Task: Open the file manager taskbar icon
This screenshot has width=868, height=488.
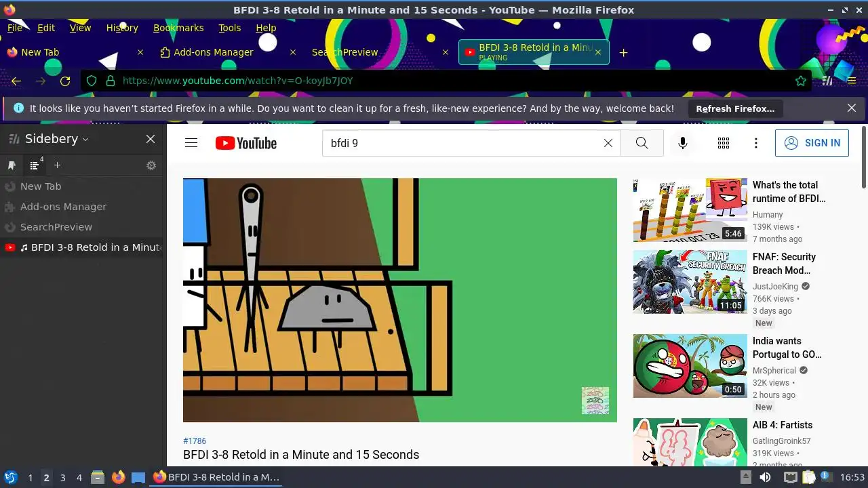Action: pyautogui.click(x=98, y=477)
